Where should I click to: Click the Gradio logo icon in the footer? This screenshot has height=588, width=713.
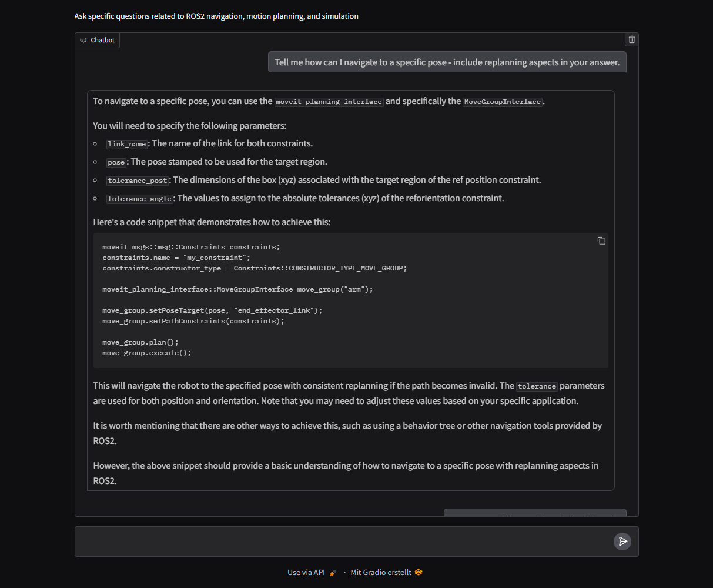[419, 572]
